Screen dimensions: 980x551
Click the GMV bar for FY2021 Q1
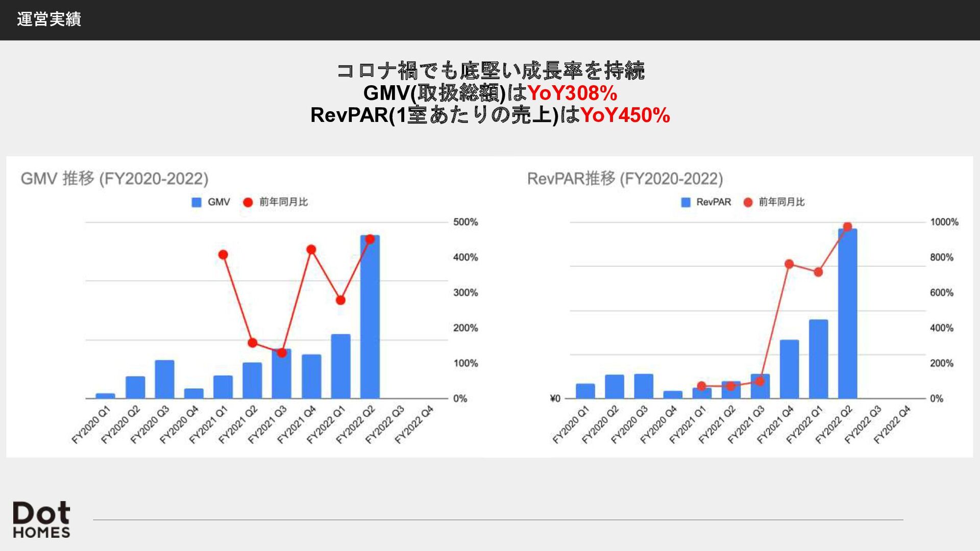(x=223, y=387)
